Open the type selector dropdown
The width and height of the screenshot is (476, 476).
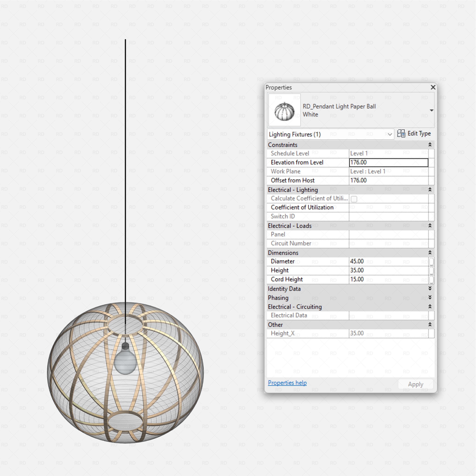(x=432, y=110)
